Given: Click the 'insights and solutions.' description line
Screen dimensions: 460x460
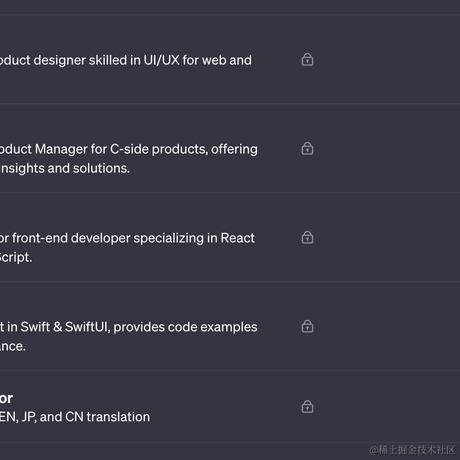Looking at the screenshot, I should [65, 169].
